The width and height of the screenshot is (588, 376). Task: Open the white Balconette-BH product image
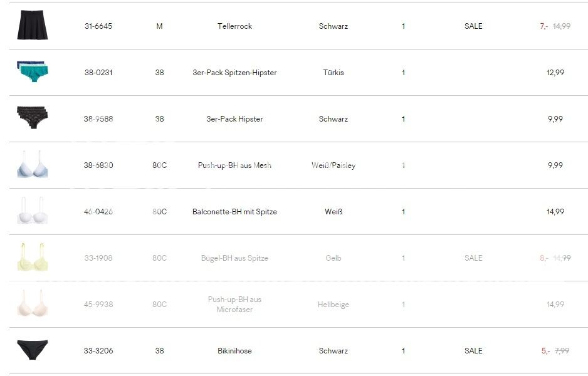32,211
